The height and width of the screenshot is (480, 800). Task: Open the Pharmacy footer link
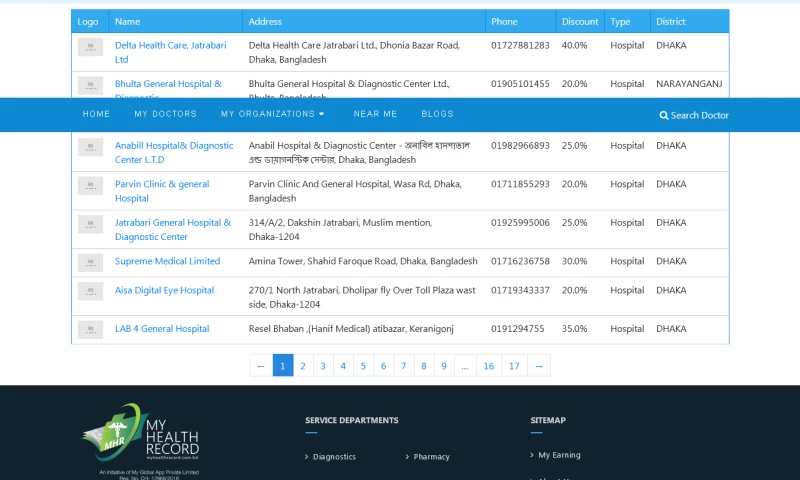431,457
